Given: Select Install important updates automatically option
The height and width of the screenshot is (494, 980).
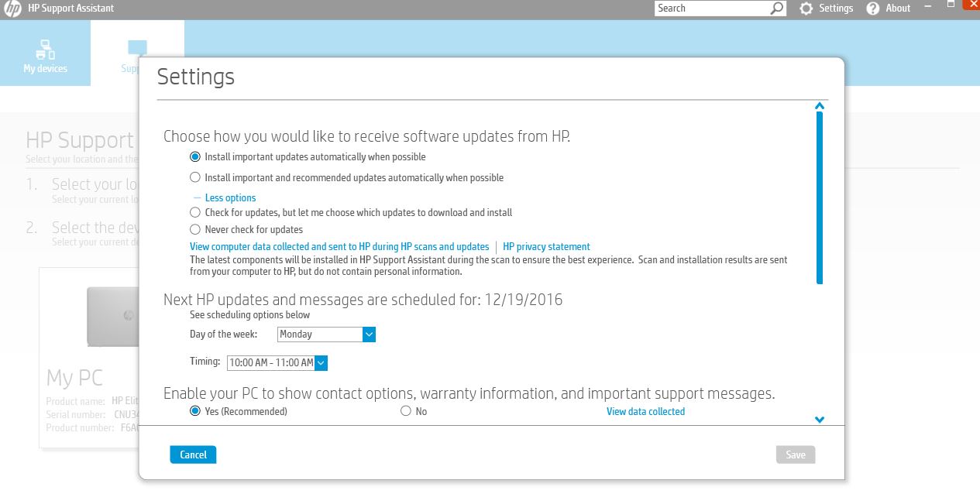Looking at the screenshot, I should coord(195,156).
